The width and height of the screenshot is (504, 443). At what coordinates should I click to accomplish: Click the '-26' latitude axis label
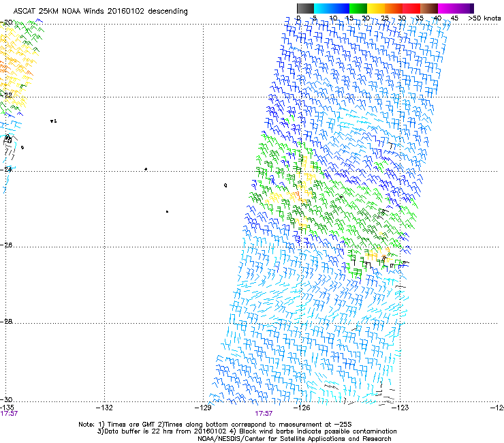coord(7,245)
